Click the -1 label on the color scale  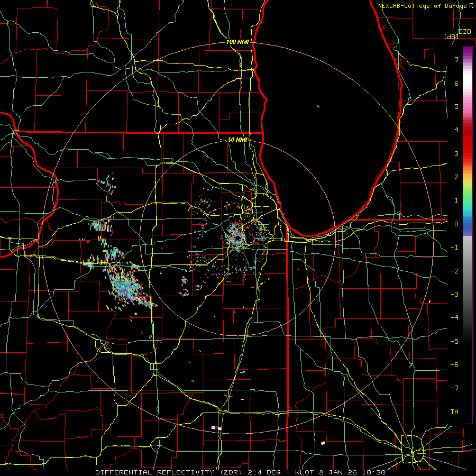454,248
